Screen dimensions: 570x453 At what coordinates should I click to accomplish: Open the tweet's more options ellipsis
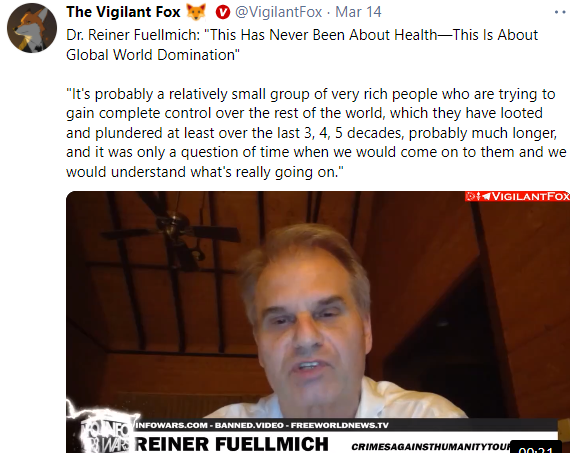[x=560, y=12]
